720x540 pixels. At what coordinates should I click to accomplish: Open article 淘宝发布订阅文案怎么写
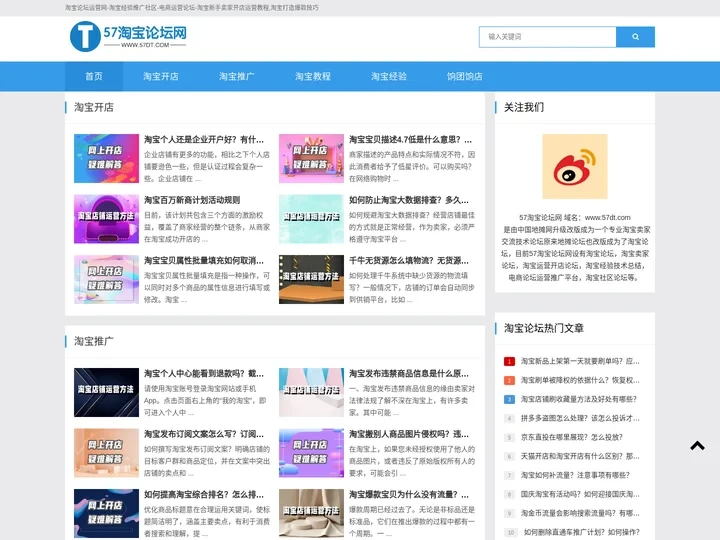204,434
